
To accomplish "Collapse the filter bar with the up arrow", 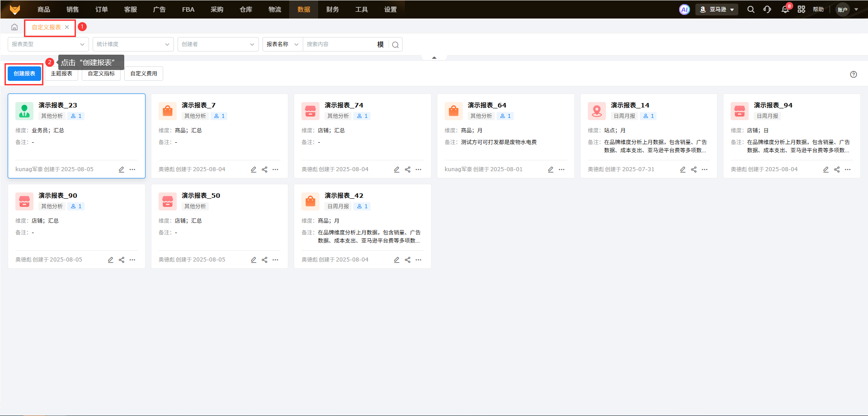I will click(x=434, y=58).
